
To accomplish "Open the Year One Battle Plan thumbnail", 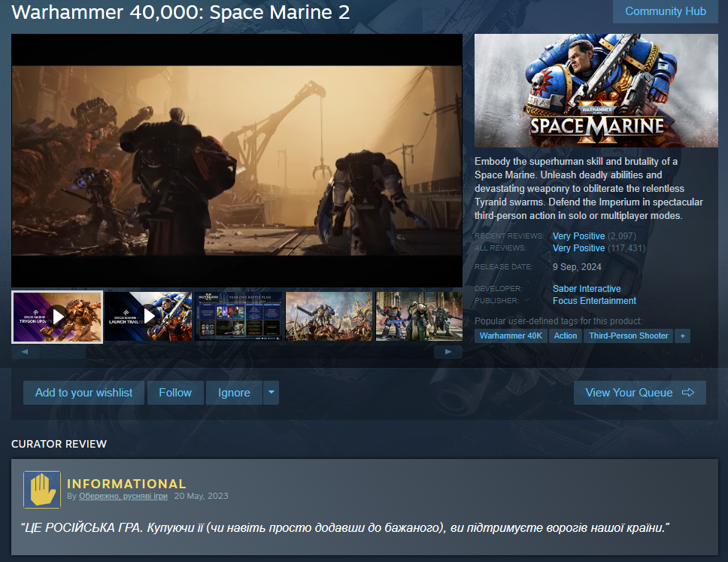I will pos(238,317).
